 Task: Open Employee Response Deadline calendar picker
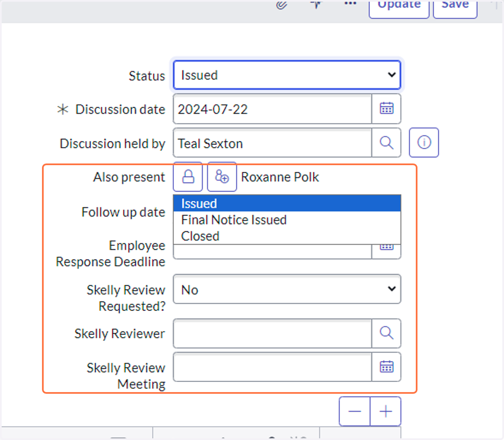(x=386, y=251)
